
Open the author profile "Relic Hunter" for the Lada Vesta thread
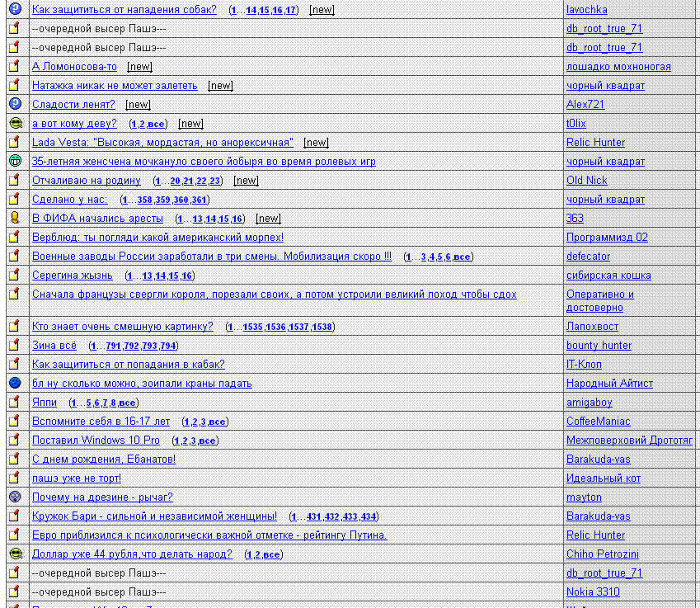[x=595, y=143]
